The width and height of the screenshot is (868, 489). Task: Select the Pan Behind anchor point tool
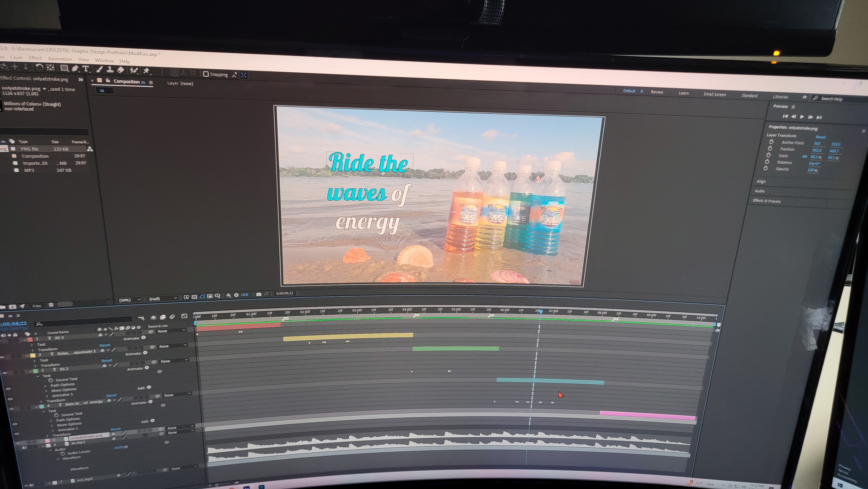tap(51, 67)
